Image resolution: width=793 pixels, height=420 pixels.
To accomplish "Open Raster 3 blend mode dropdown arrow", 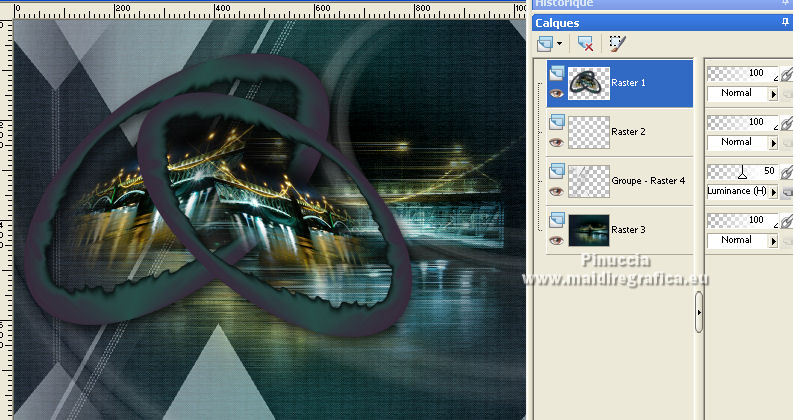I will coord(773,241).
